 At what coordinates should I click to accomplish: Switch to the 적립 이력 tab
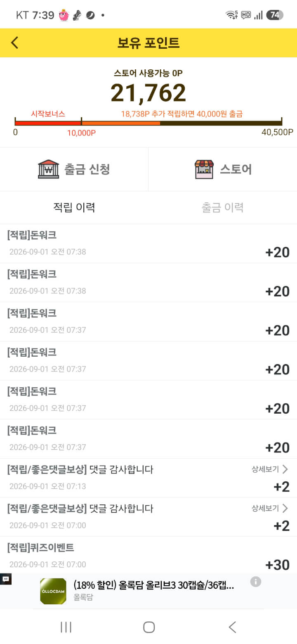pyautogui.click(x=74, y=207)
